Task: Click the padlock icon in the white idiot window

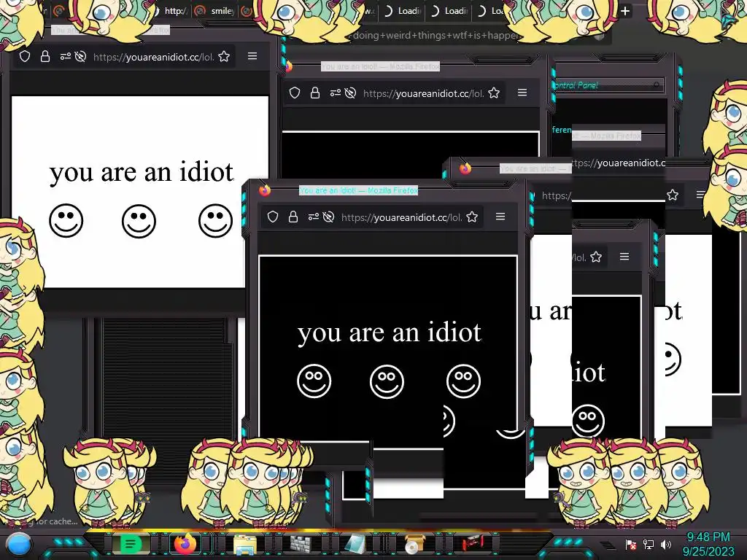Action: coord(44,57)
